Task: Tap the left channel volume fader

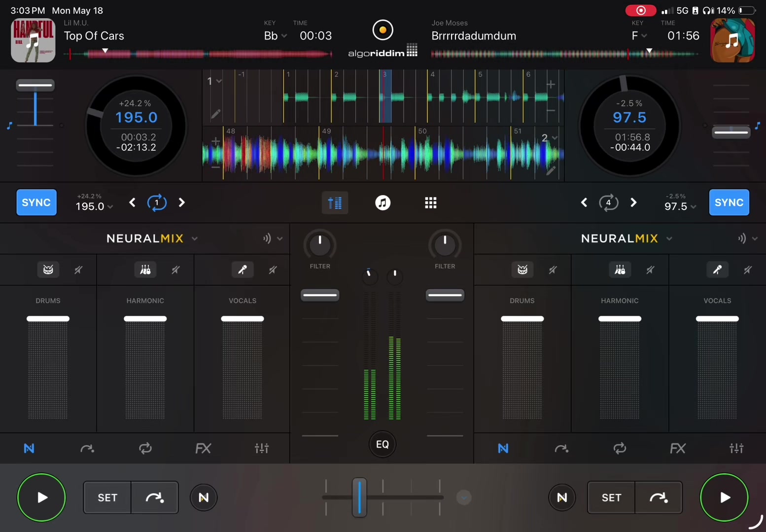Action: coord(320,295)
